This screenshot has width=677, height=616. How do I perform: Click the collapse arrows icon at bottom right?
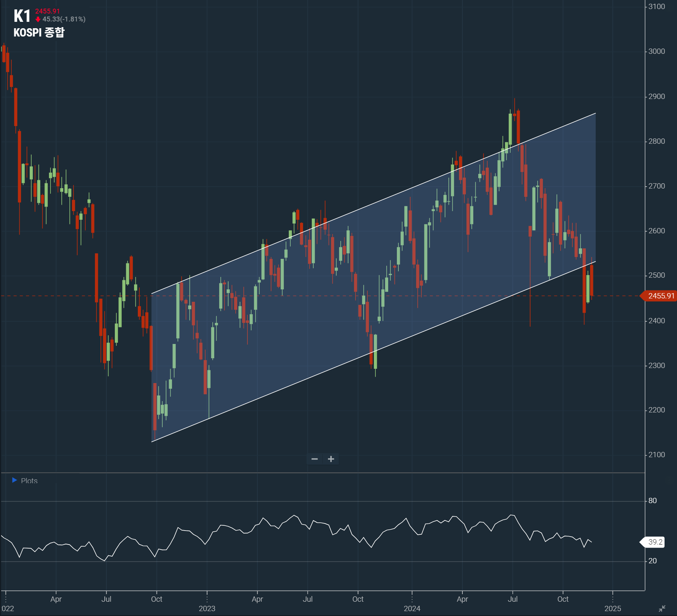(x=662, y=608)
